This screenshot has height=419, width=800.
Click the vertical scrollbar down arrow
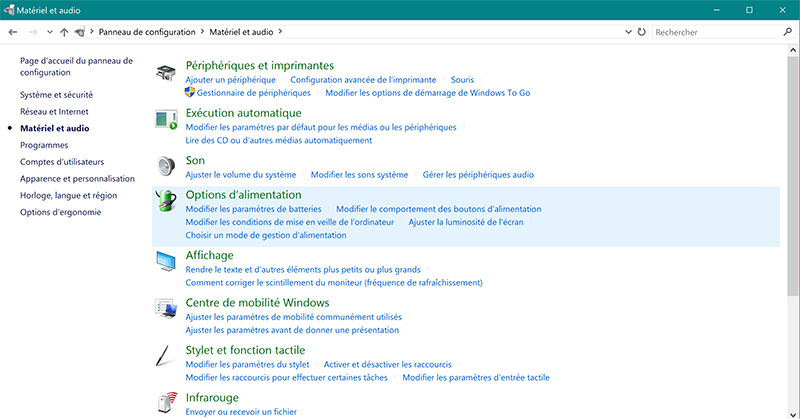click(x=792, y=411)
